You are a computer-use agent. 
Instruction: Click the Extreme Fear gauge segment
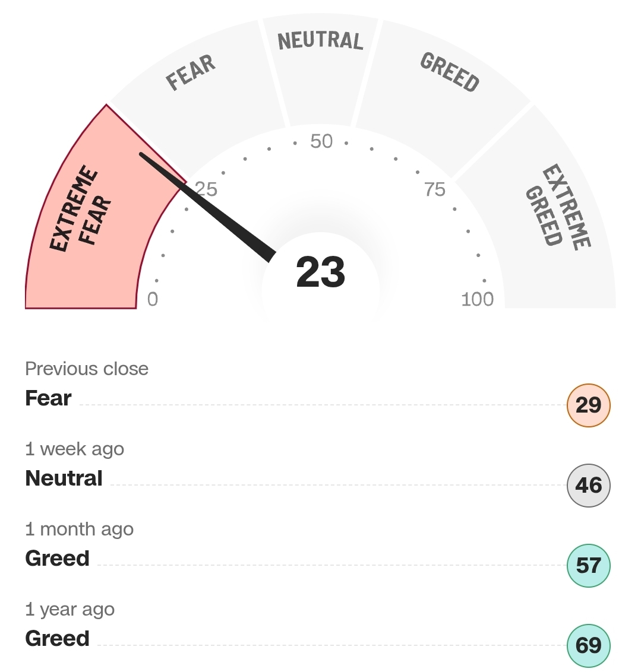[x=80, y=214]
